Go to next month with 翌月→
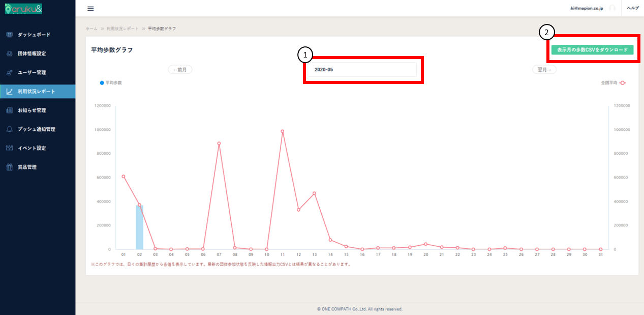644x315 pixels. coord(544,70)
